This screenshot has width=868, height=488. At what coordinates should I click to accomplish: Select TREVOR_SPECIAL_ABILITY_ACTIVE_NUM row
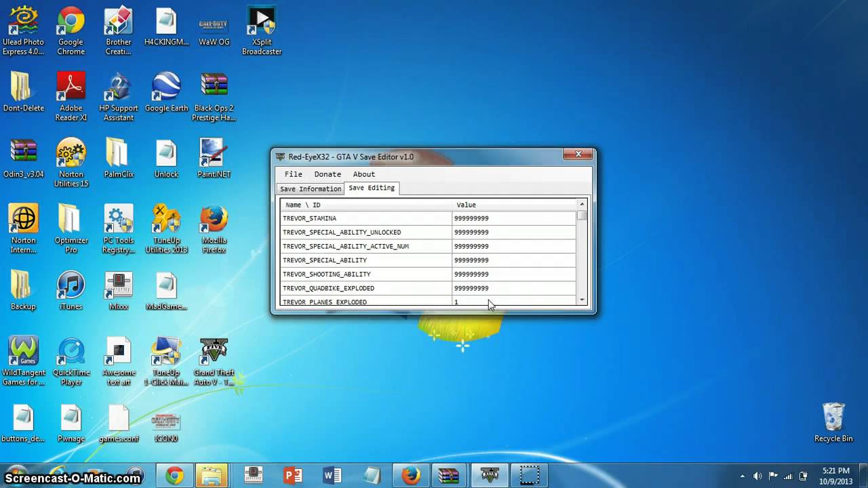click(x=428, y=246)
